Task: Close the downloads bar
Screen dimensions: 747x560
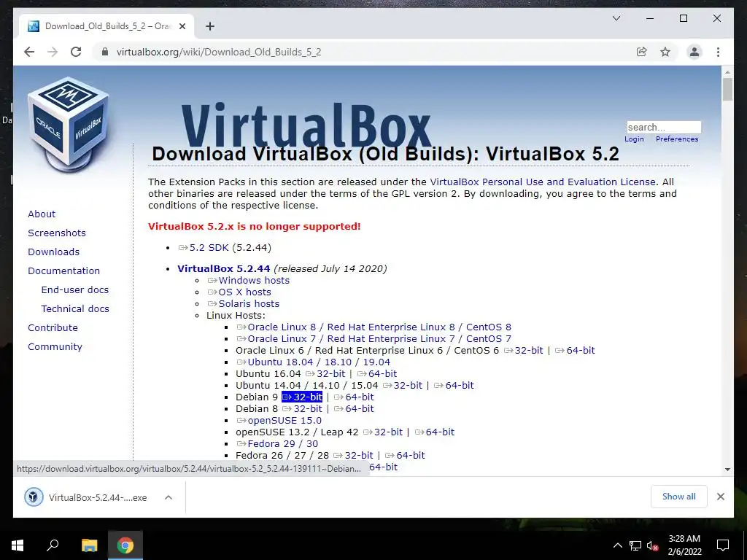Action: click(x=720, y=497)
